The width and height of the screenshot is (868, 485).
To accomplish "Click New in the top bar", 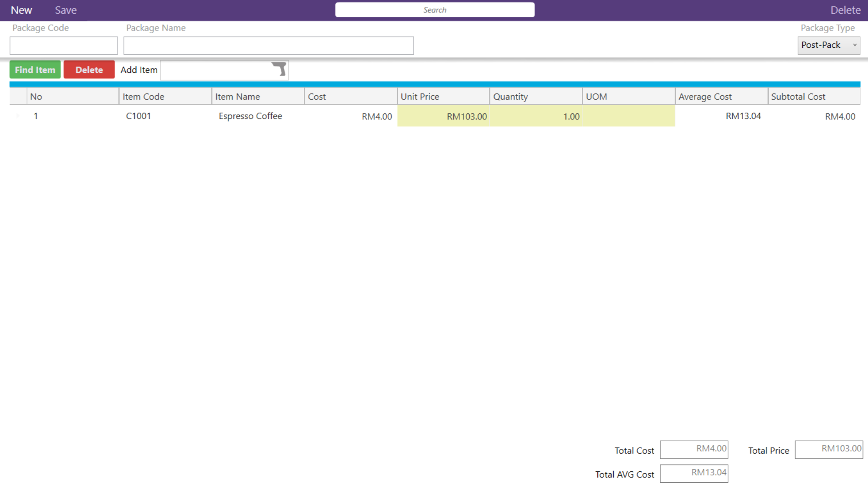I will pos(21,10).
